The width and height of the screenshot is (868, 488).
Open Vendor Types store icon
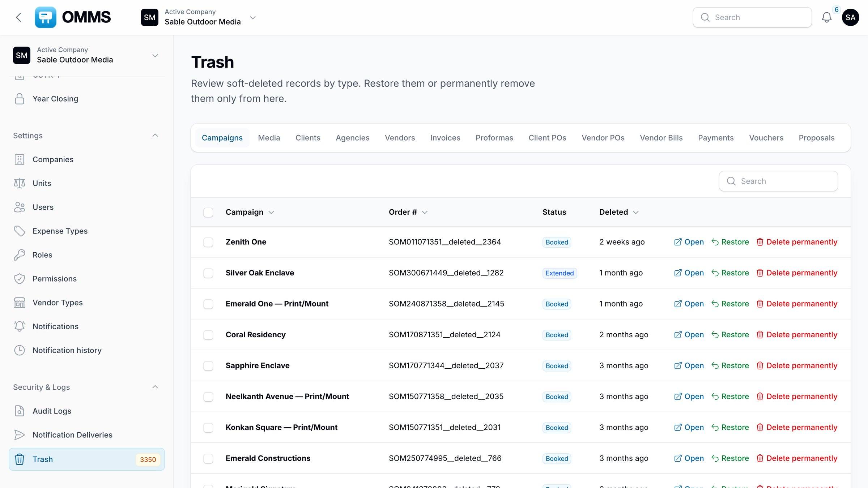coord(20,303)
